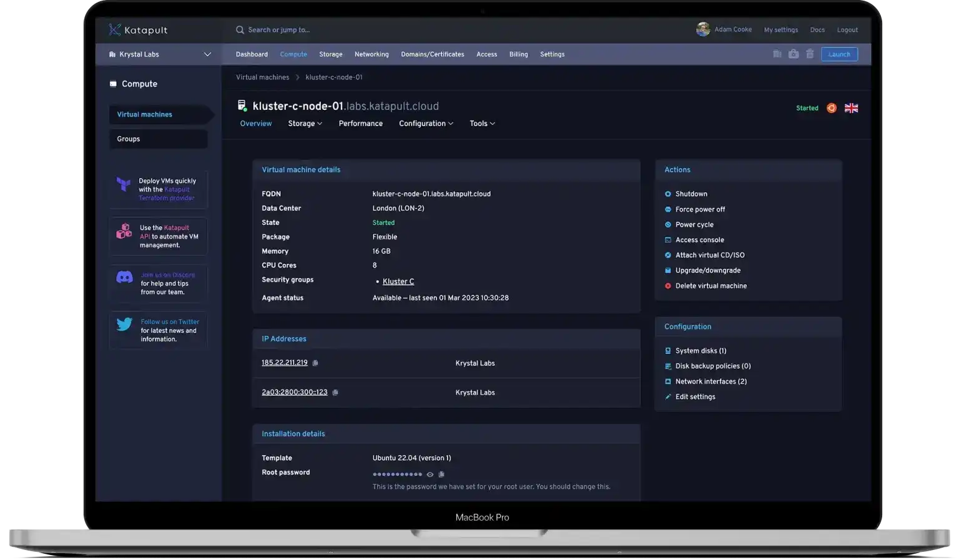Click the Krystal Labs organization building icon

coord(112,54)
